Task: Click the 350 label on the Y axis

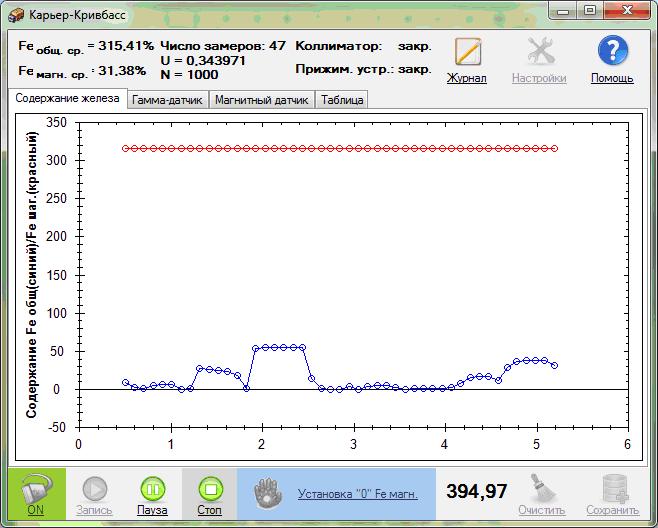Action: coord(56,122)
